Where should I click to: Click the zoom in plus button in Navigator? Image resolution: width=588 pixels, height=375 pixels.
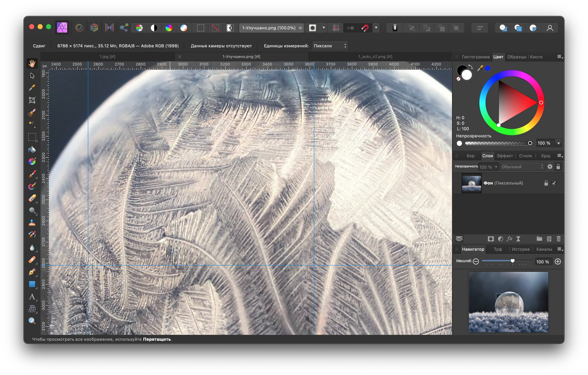(558, 261)
